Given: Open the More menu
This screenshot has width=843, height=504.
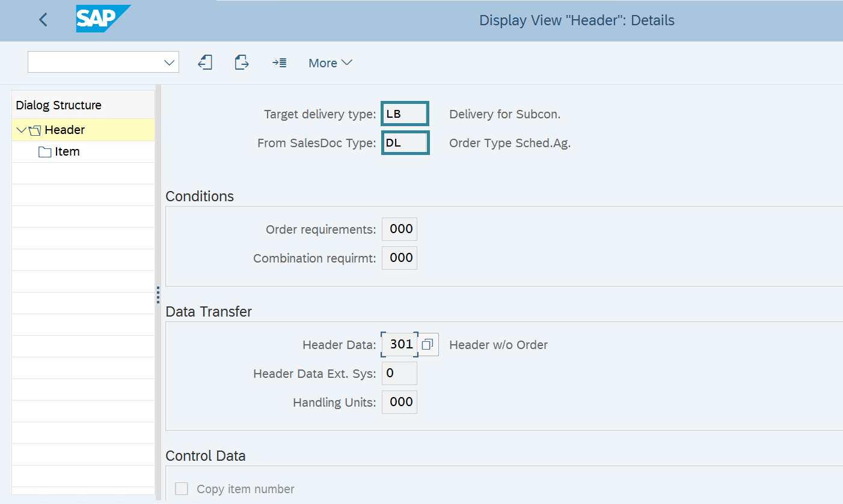Looking at the screenshot, I should [330, 63].
